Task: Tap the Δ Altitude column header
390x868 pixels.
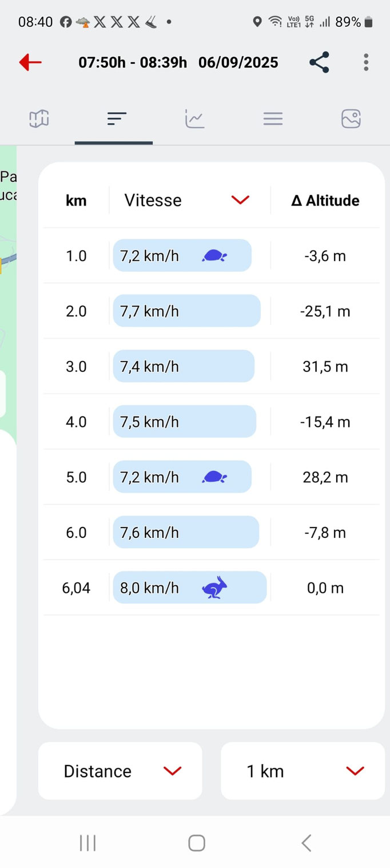Action: coord(325,200)
